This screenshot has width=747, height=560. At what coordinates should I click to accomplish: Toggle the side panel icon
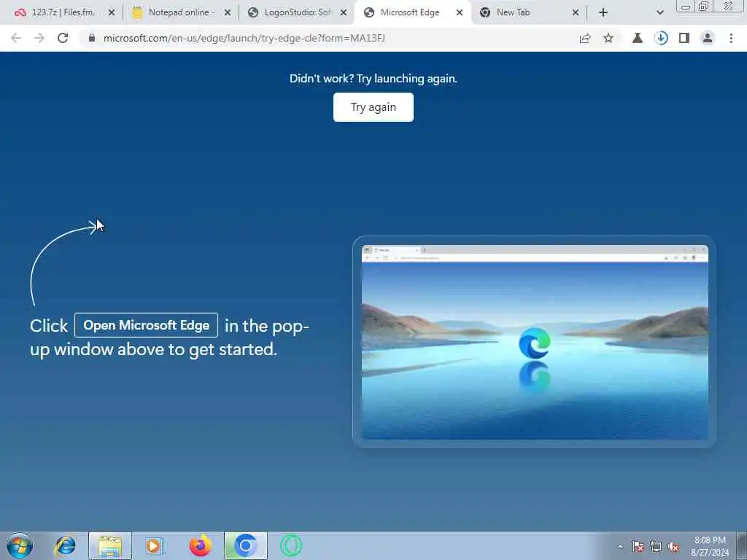(684, 38)
